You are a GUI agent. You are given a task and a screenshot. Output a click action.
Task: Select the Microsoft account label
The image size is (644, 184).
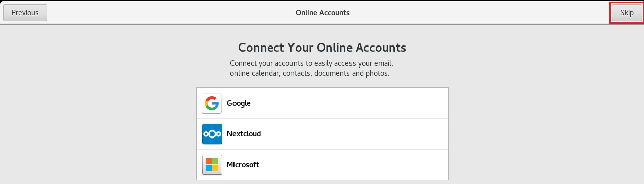[243, 165]
